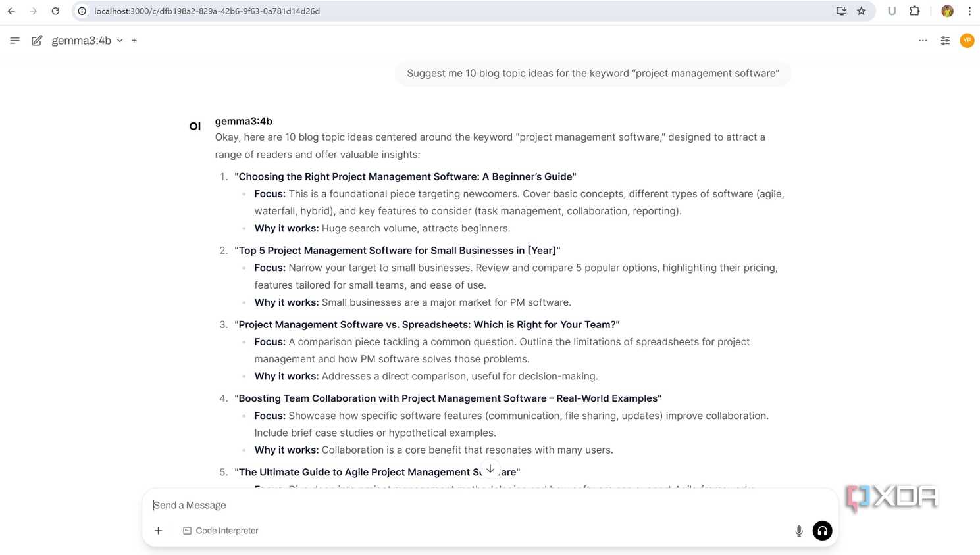This screenshot has width=980, height=555.
Task: Open browser extensions puzzle icon
Action: [x=915, y=11]
